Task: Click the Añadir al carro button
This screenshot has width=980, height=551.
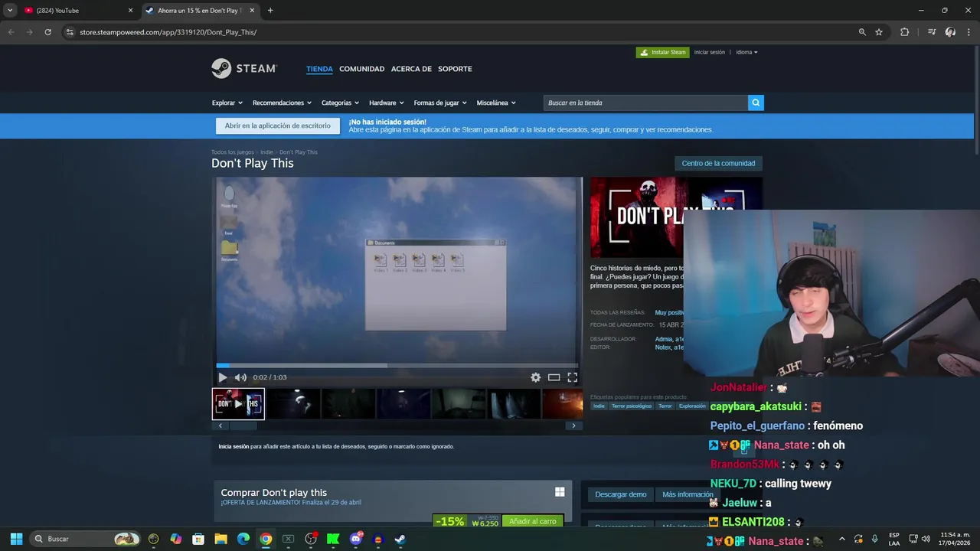Action: [533, 521]
